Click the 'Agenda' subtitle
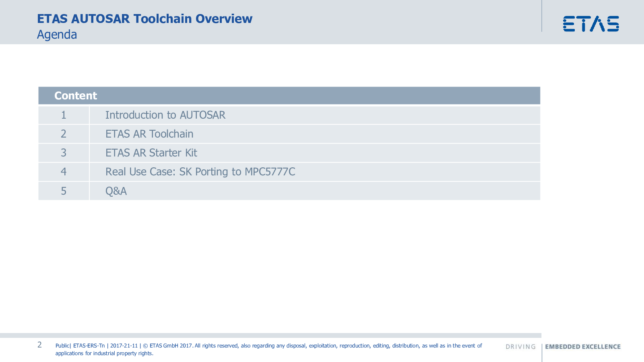The width and height of the screenshot is (644, 362). [x=57, y=35]
